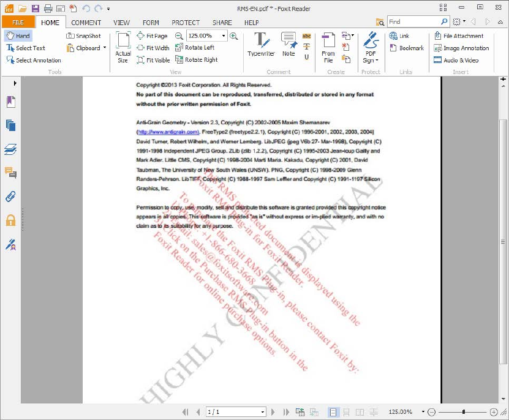
Task: Expand the navigation pane arrow
Action: 15,83
